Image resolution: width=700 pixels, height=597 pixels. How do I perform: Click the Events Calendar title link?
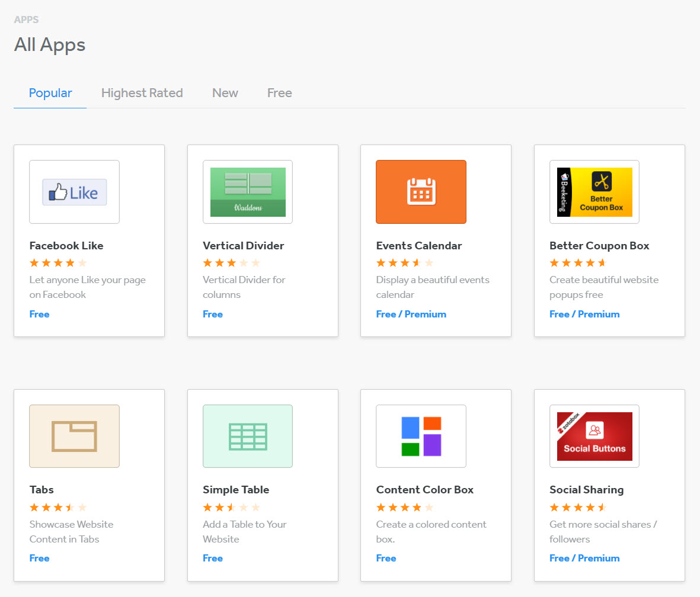click(418, 245)
